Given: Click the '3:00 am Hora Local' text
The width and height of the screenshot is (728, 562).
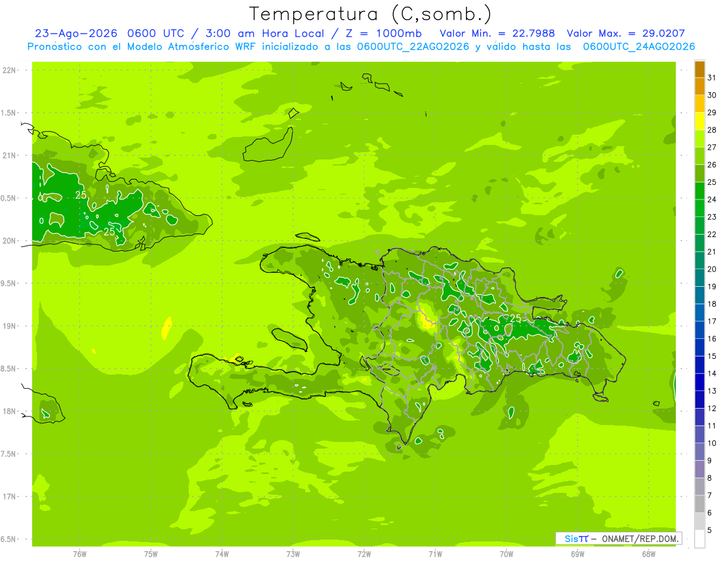Looking at the screenshot, I should coord(265,33).
